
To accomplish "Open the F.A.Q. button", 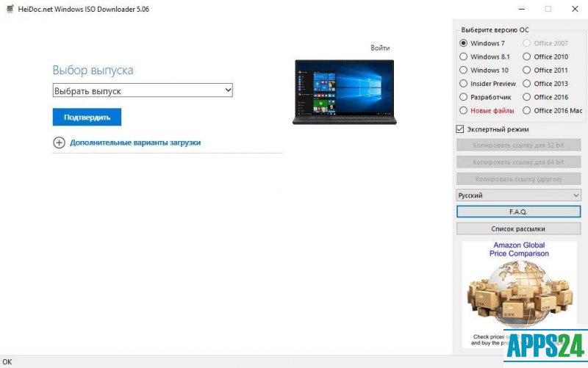I will tap(519, 212).
